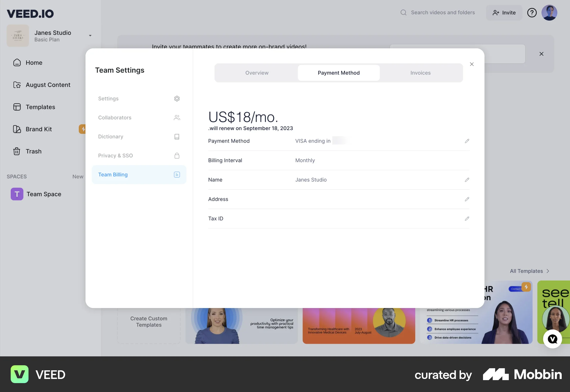Viewport: 570px width, 392px height.
Task: Switch to the Overview tab
Action: tap(257, 73)
